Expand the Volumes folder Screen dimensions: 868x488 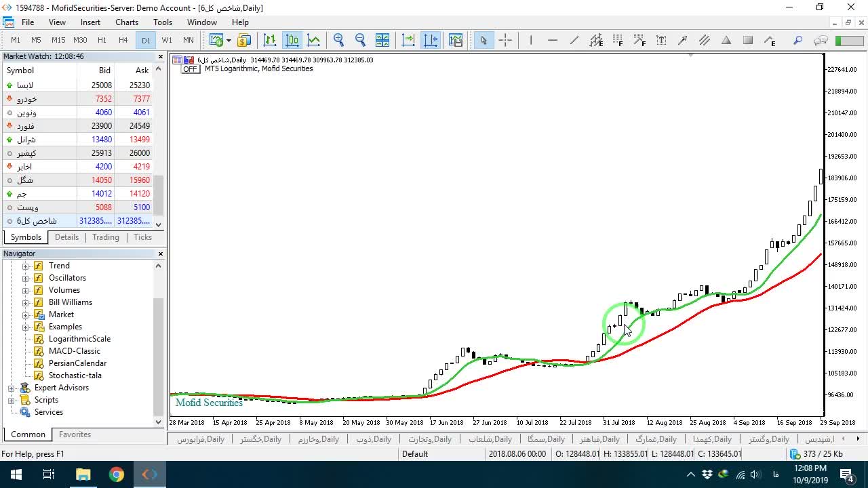pyautogui.click(x=25, y=290)
